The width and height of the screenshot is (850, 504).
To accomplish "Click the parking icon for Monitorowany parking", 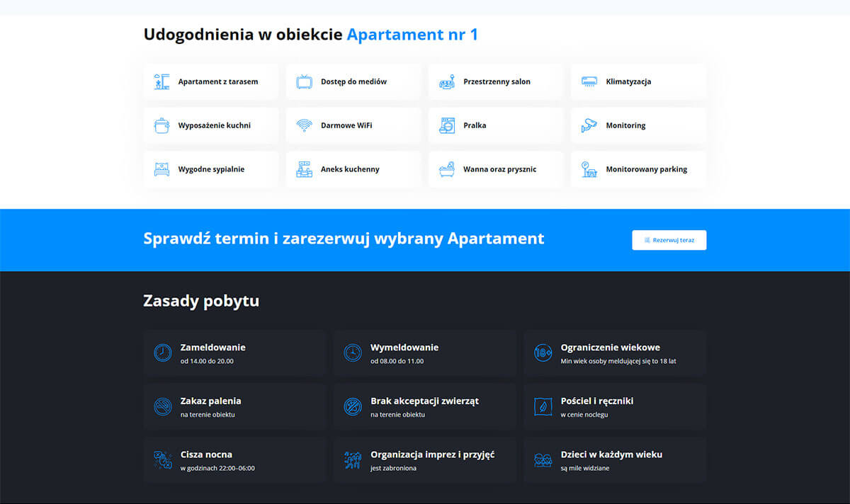I will coord(589,169).
